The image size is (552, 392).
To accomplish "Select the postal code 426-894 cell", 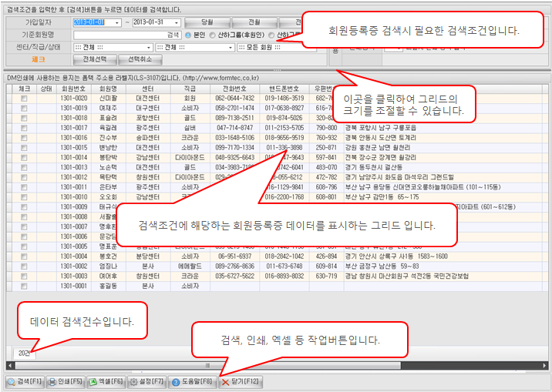I will coord(326,256).
